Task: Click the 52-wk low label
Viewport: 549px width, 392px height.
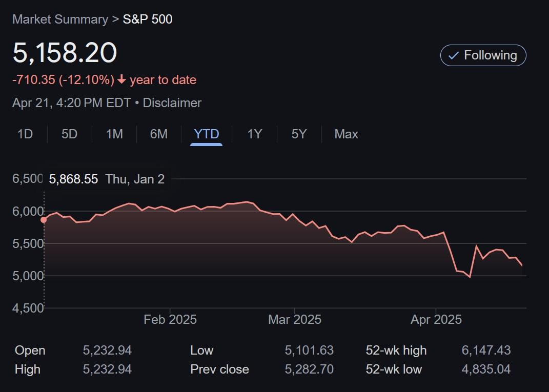Action: click(x=394, y=369)
